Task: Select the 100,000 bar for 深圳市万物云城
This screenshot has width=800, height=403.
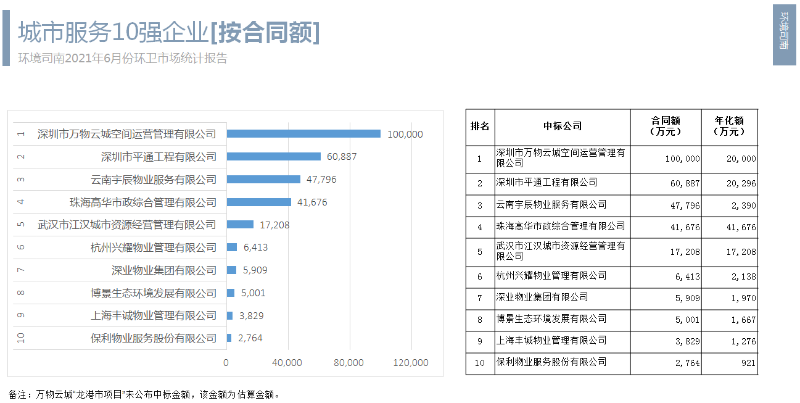Action: point(304,134)
